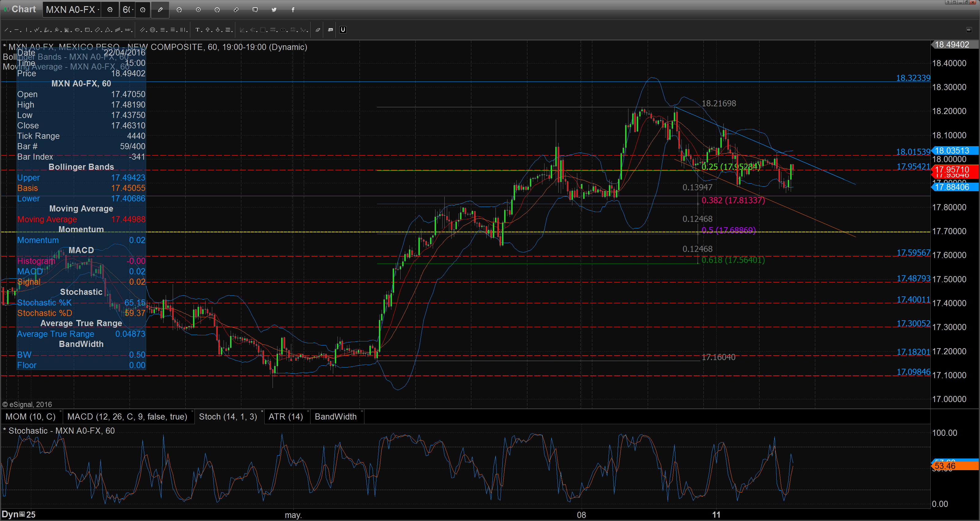Expand the 60 interval dropdown
Viewport: 980px width, 521px height.
click(x=133, y=10)
